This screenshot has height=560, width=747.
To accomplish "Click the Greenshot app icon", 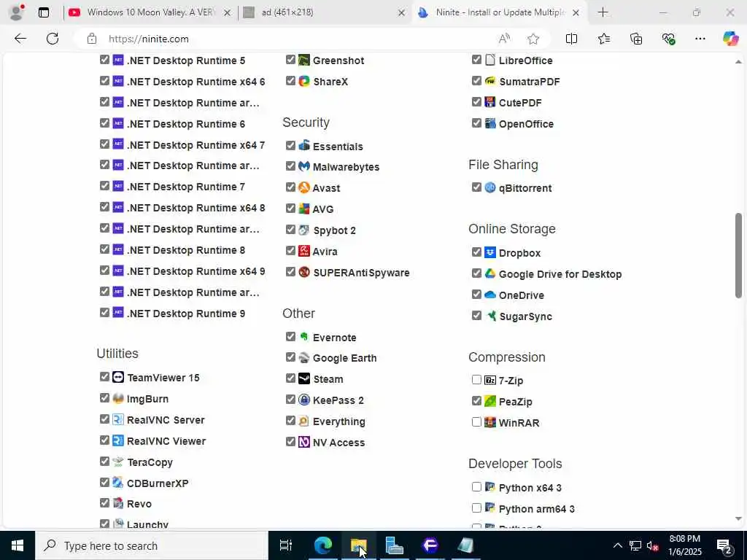I will [x=304, y=60].
